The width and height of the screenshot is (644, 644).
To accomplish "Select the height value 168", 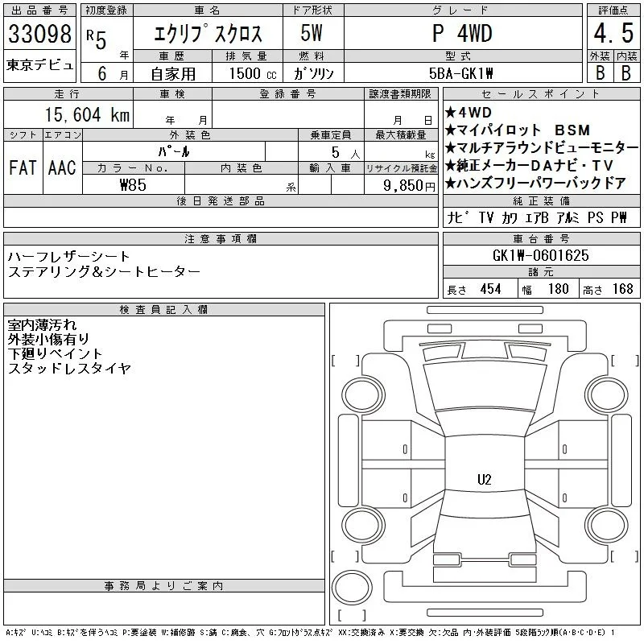I will [x=622, y=289].
